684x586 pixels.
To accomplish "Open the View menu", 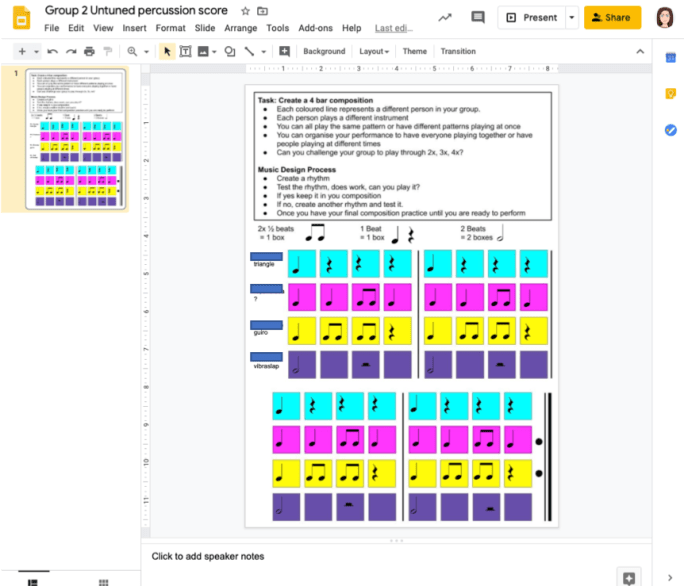I will (103, 28).
